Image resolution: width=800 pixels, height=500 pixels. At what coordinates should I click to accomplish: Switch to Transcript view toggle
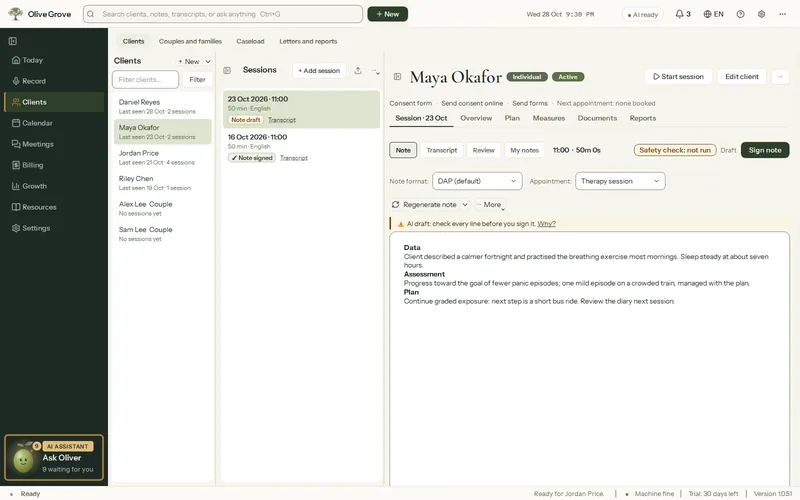(x=441, y=150)
